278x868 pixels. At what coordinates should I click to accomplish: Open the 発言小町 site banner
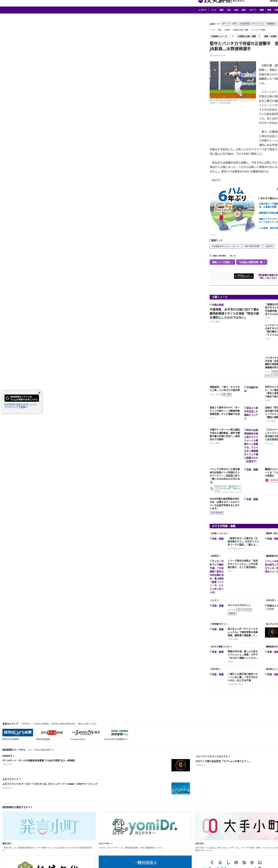tap(49, 826)
